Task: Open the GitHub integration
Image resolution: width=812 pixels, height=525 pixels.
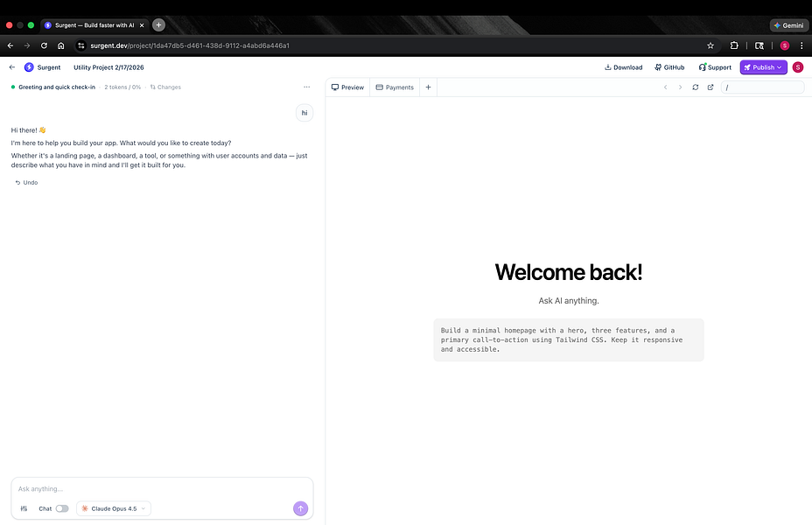Action: point(669,67)
